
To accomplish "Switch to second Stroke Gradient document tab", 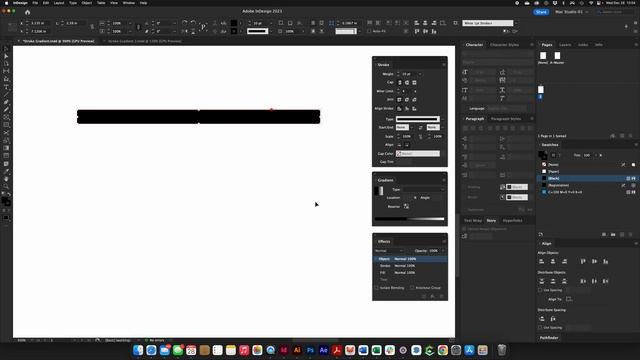I will point(144,41).
